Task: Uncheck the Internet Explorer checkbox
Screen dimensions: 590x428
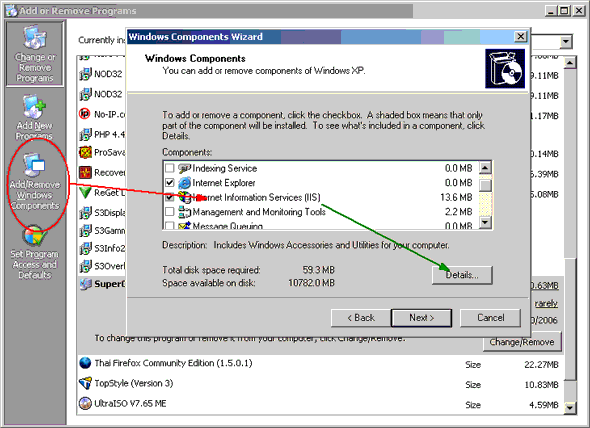Action: point(170,183)
